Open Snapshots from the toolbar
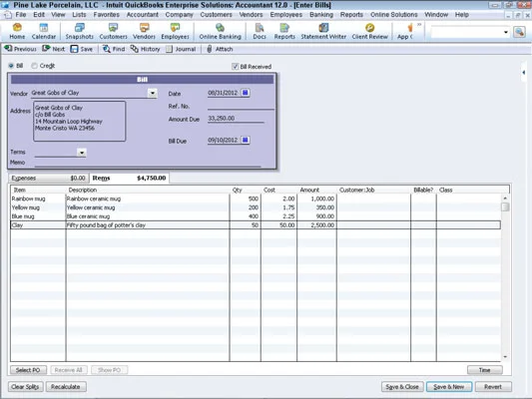 (80, 31)
